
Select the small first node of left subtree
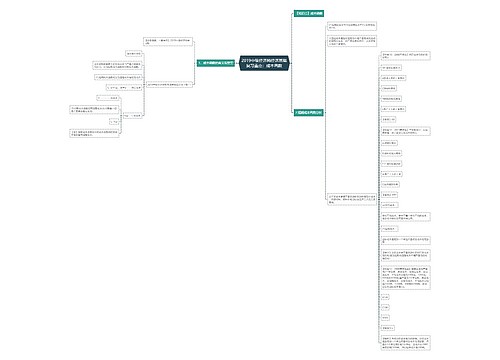(134, 53)
